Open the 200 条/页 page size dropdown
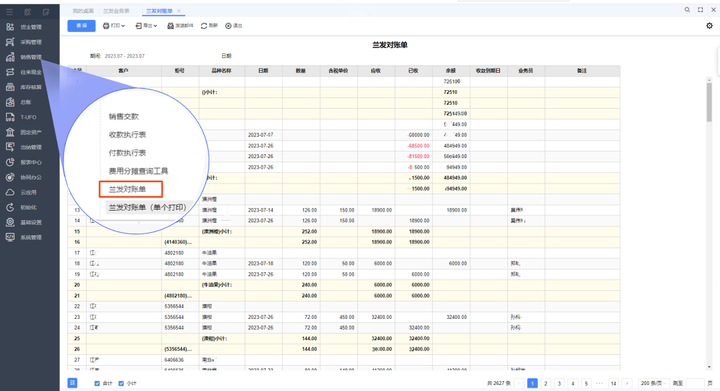This screenshot has width=720, height=391. tap(653, 383)
